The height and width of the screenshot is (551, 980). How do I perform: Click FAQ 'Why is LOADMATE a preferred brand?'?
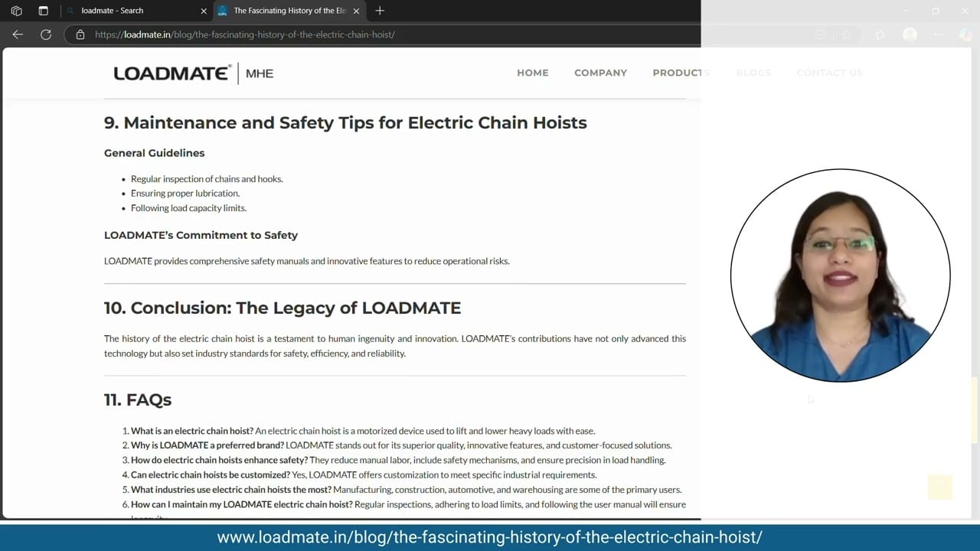[207, 445]
